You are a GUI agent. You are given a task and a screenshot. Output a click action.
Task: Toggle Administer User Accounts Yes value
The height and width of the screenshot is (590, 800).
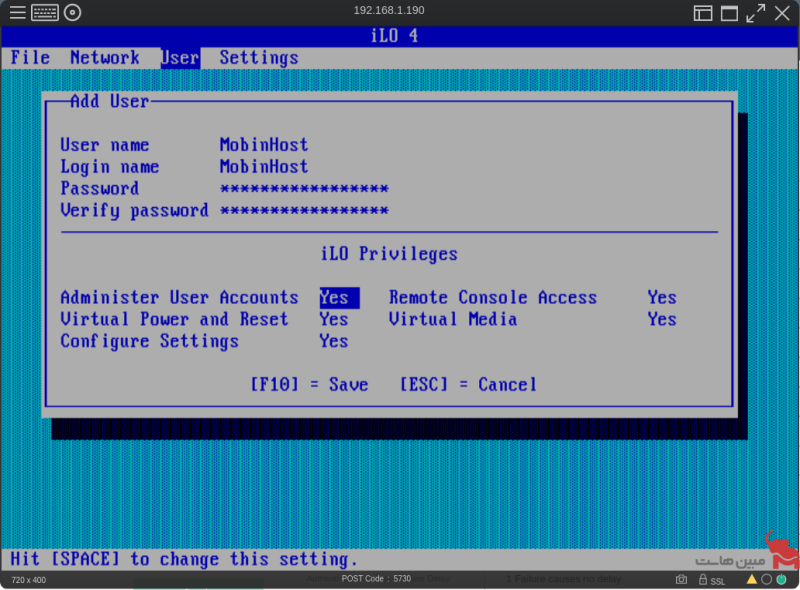coord(339,298)
